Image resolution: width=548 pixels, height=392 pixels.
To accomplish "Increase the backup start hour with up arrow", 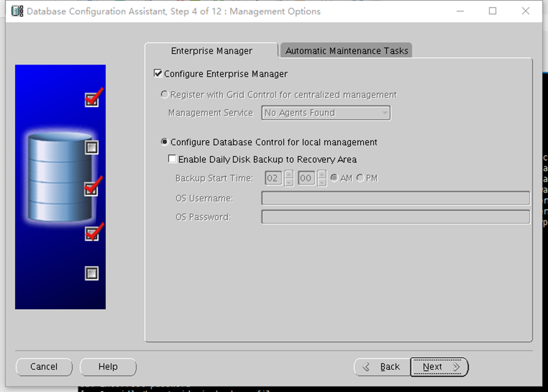I will 289,174.
